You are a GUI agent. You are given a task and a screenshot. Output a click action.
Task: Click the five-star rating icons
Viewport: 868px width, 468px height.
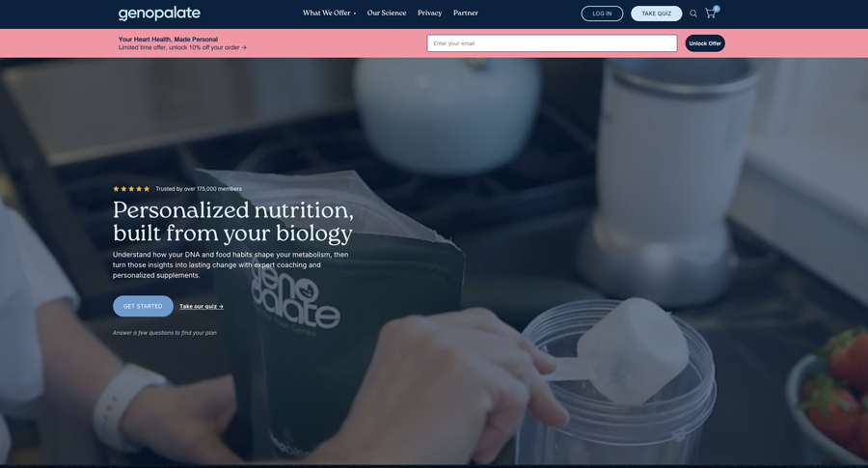coord(131,189)
